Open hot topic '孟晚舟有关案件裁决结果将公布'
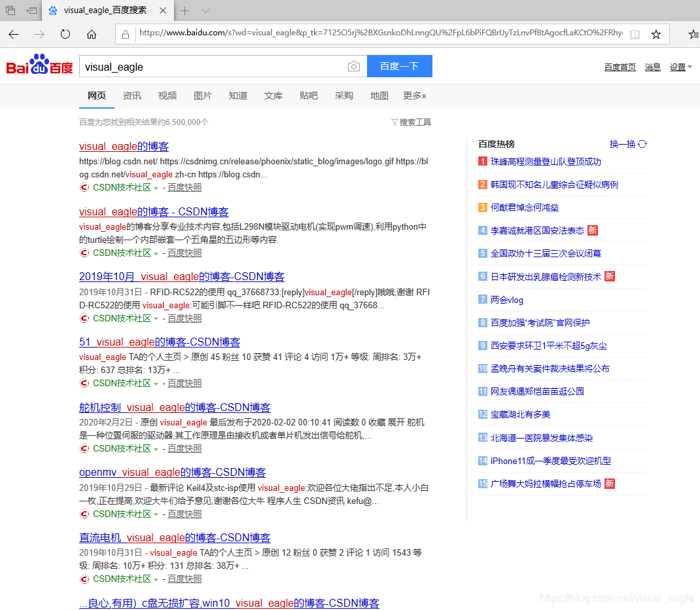 click(550, 368)
